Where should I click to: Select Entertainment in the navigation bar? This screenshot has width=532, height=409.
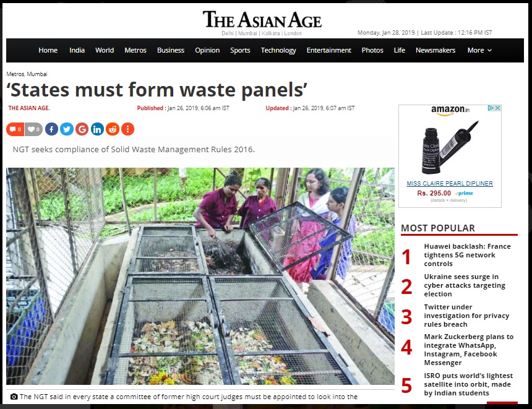(328, 50)
